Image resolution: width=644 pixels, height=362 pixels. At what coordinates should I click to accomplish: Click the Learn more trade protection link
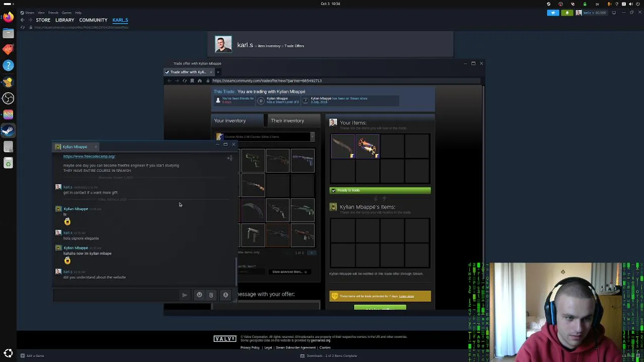[x=407, y=296]
